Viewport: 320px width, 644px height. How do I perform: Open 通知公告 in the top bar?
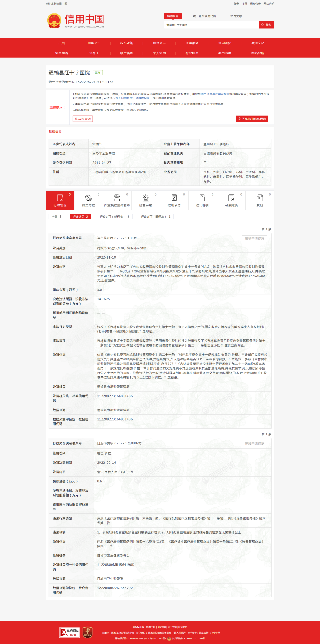pyautogui.click(x=255, y=4)
